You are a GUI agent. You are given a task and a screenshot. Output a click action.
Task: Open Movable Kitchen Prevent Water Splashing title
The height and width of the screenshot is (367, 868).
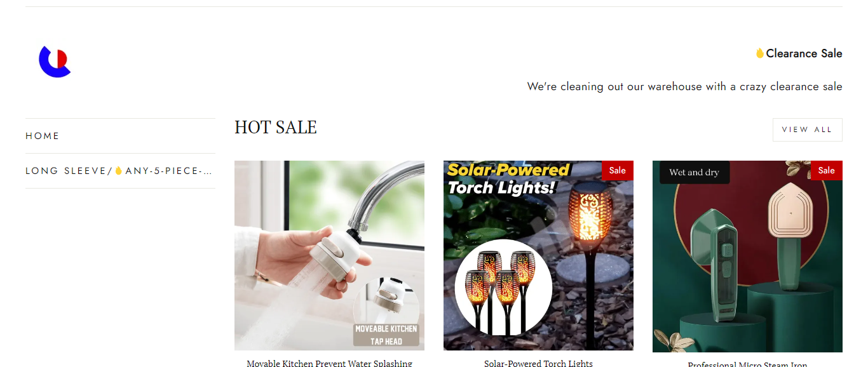[x=329, y=363]
